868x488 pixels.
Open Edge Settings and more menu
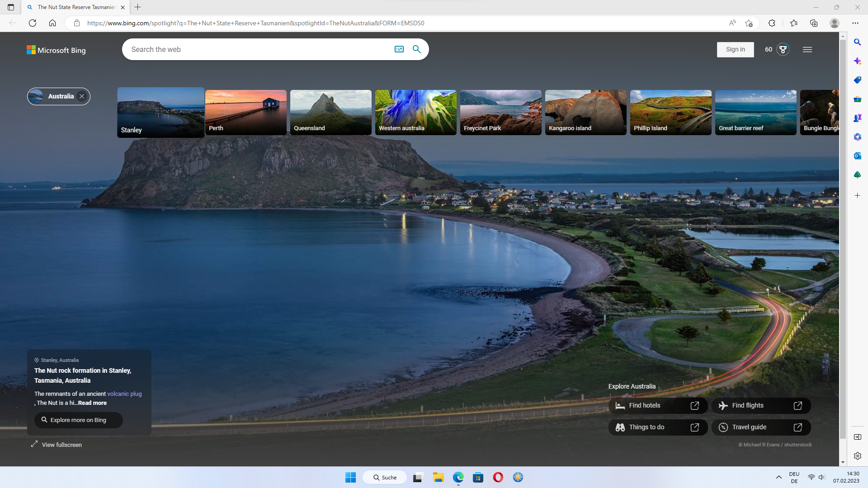point(855,23)
